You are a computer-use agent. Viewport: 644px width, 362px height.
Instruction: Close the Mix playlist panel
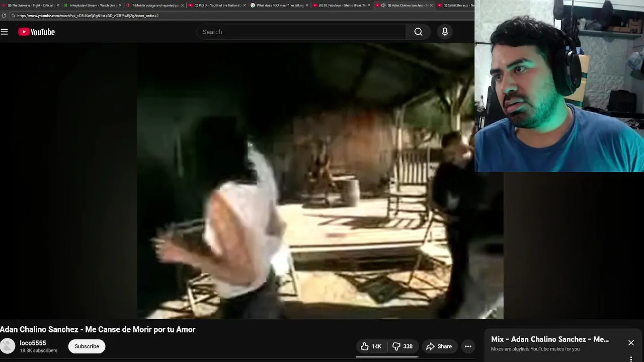tap(631, 343)
